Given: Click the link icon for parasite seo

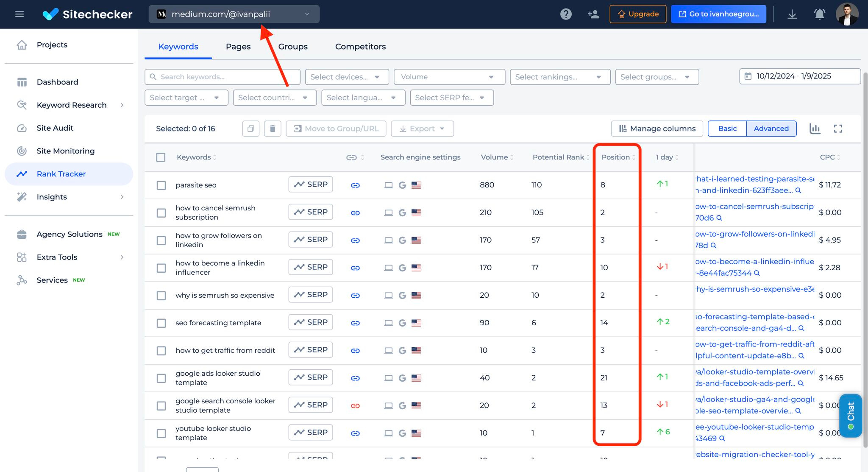Looking at the screenshot, I should 355,185.
